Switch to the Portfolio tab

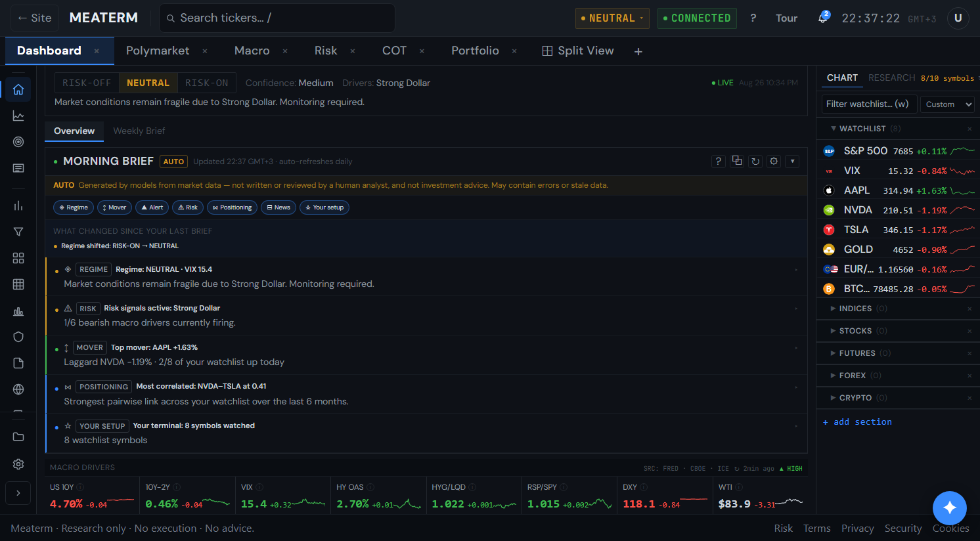coord(475,51)
